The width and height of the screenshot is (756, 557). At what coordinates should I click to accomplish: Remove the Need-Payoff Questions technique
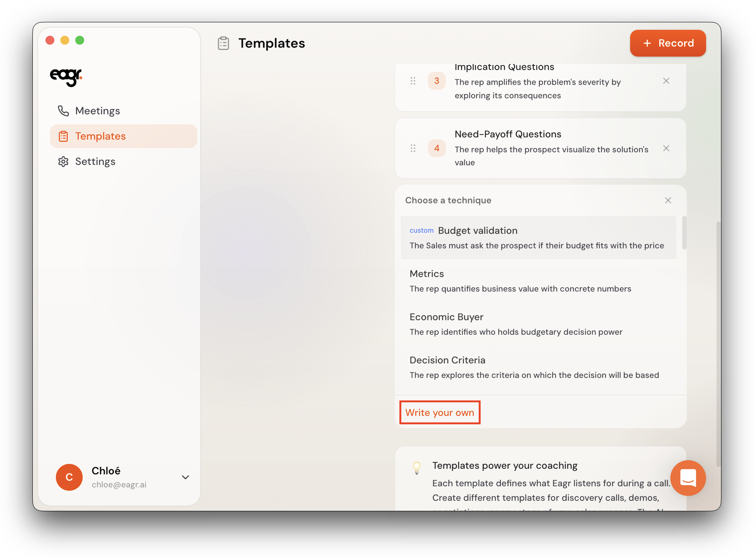[666, 148]
